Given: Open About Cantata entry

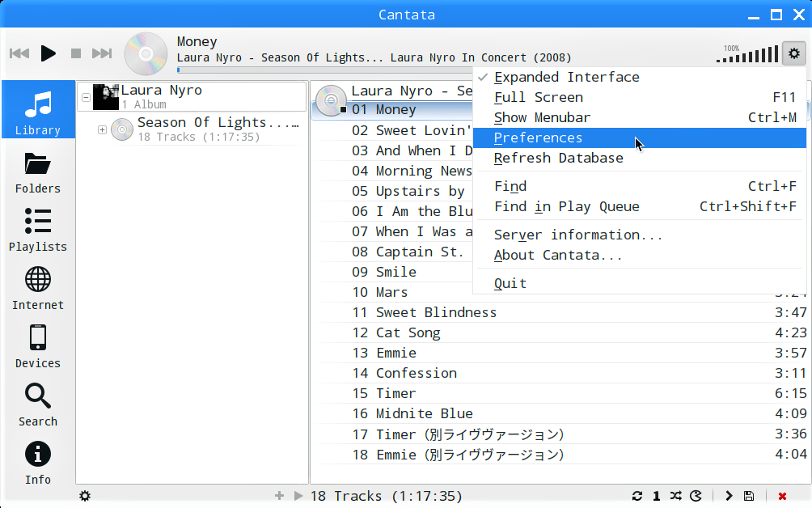Looking at the screenshot, I should click(640, 255).
